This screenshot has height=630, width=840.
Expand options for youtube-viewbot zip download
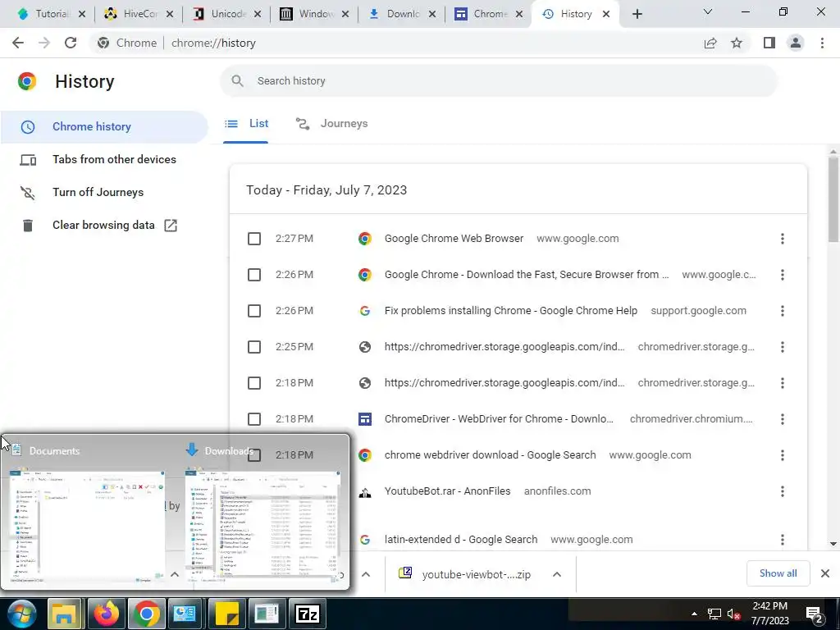[x=557, y=574]
